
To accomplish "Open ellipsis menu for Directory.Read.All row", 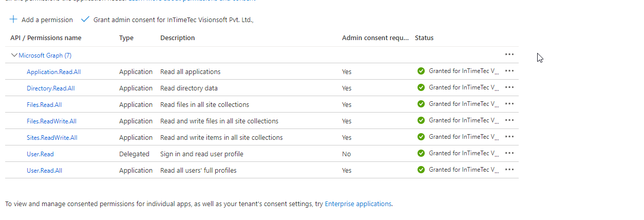I will point(509,87).
